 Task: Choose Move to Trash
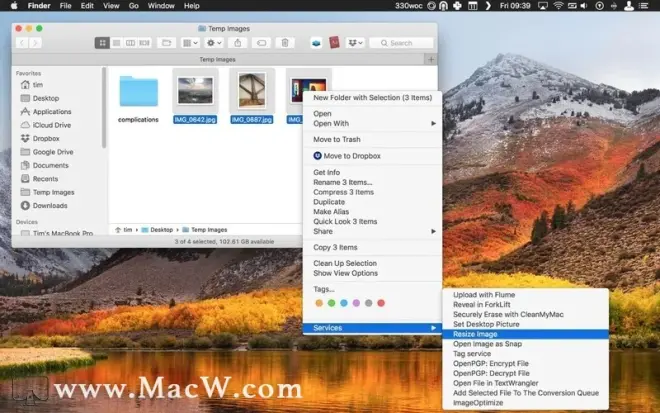pos(372,139)
